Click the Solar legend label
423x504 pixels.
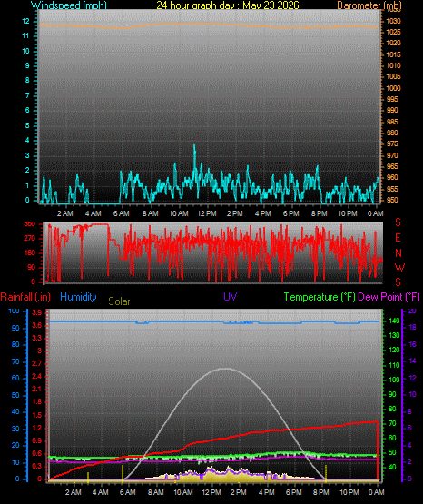(x=119, y=301)
